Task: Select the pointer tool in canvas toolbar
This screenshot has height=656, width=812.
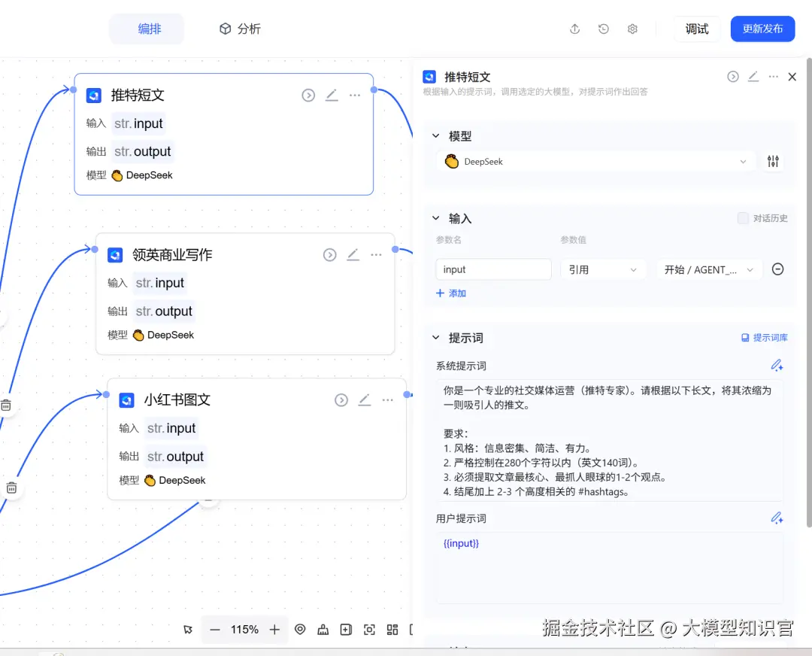Action: [x=188, y=630]
